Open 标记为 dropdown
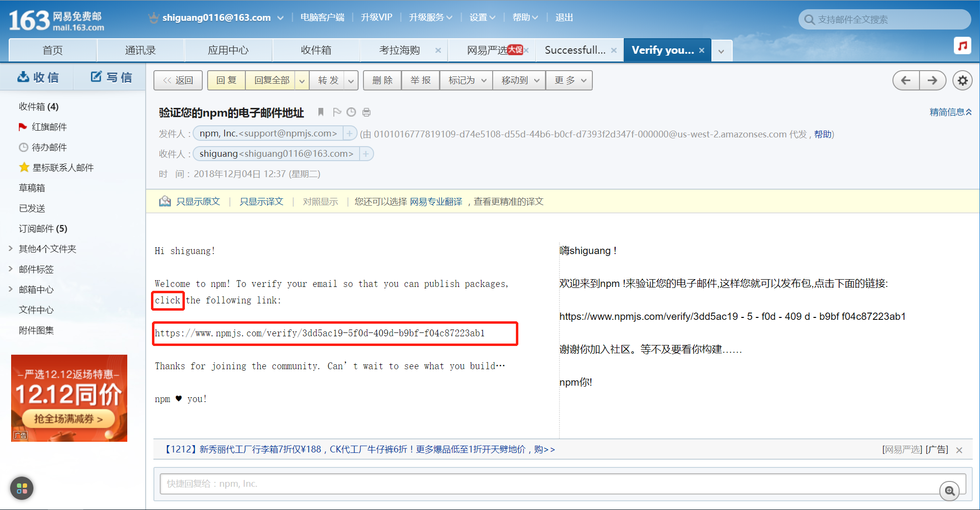Viewport: 980px width, 510px height. (x=467, y=80)
